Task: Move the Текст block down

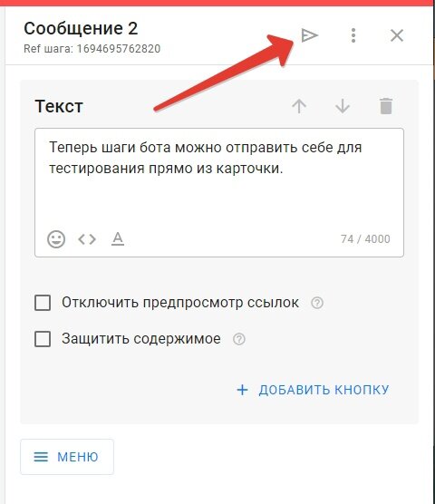Action: pos(343,106)
